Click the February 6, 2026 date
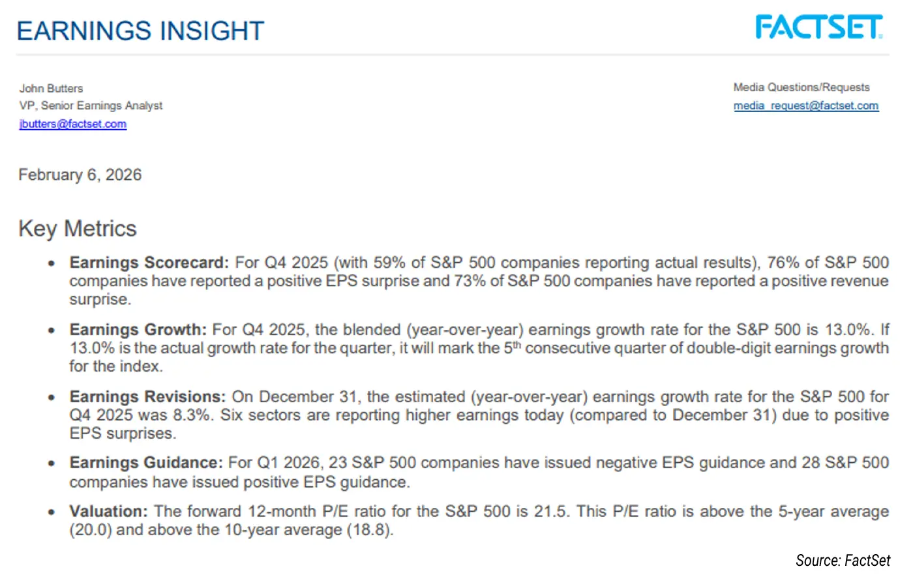This screenshot has width=913, height=588. pos(80,175)
